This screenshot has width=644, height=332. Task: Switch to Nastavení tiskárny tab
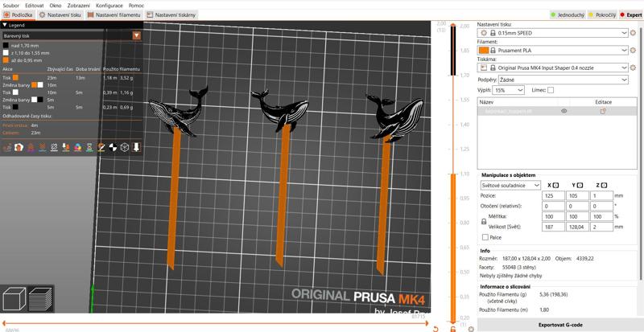[171, 14]
